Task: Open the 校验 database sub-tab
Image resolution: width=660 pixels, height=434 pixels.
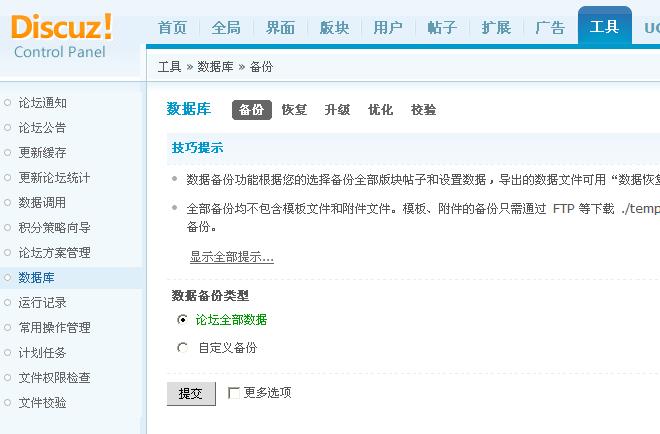Action: pyautogui.click(x=423, y=110)
